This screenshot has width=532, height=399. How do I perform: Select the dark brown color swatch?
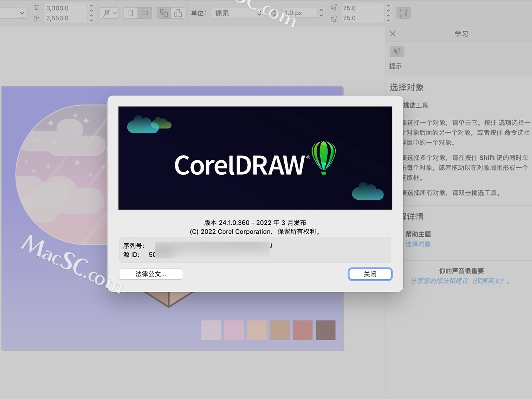[x=326, y=330]
